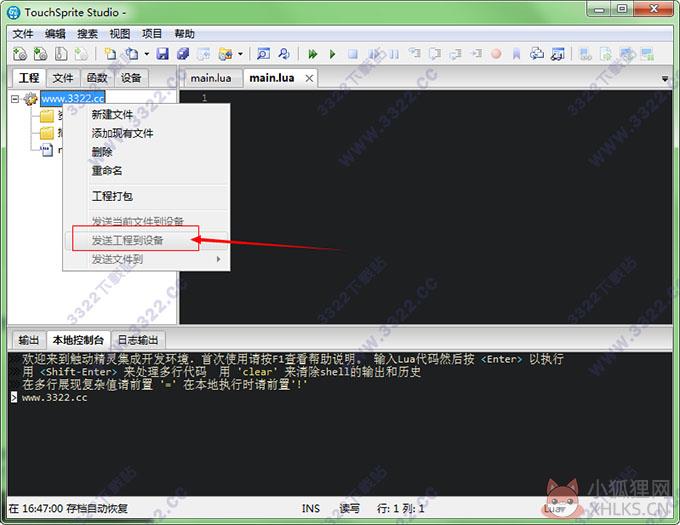Click the fourth faded document toolbar icon

(x=81, y=54)
